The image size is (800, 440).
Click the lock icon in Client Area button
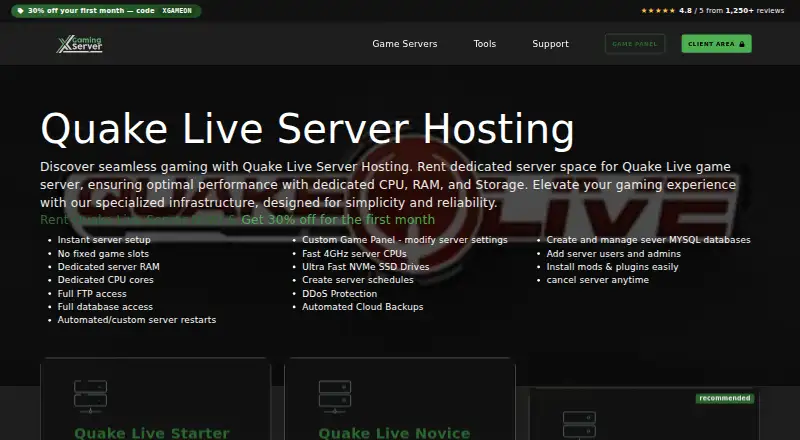(741, 44)
